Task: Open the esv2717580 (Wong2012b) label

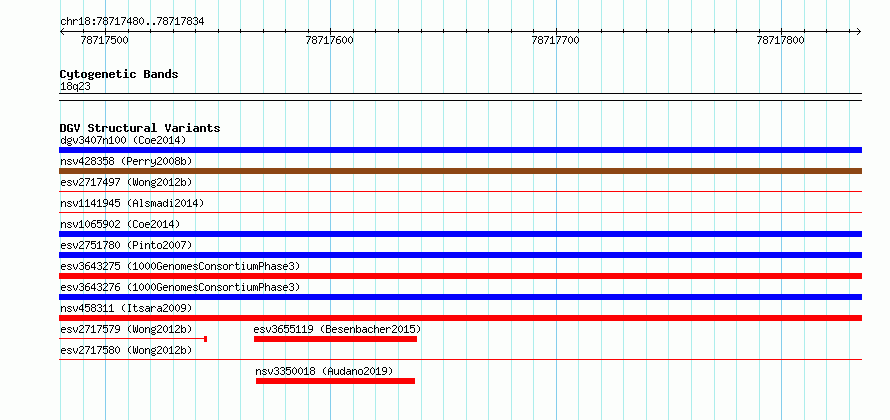Action: coord(126,350)
